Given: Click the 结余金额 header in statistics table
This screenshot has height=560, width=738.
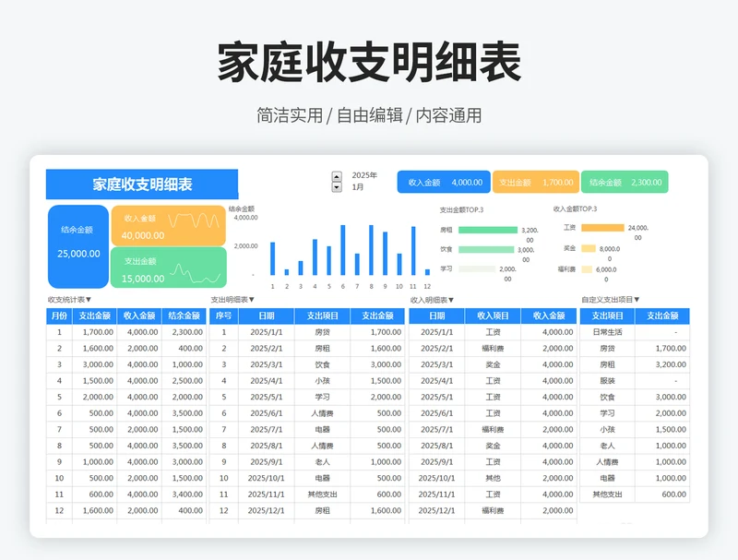Looking at the screenshot, I should [184, 316].
